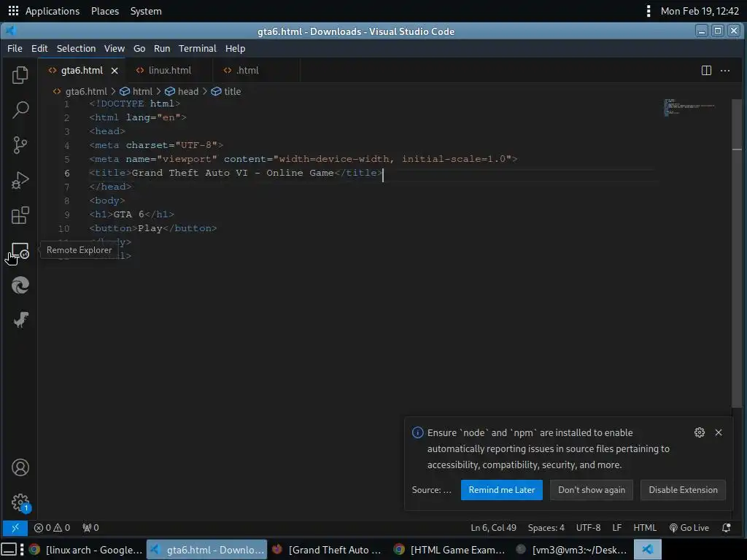Close the gta6.html tab
747x560 pixels.
point(115,71)
